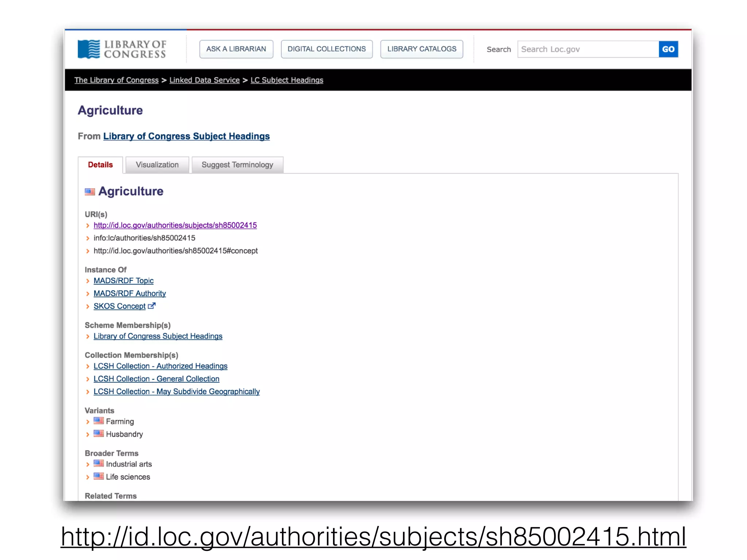Click the flag icon next to Life sciences
This screenshot has width=747, height=560.
click(x=98, y=476)
